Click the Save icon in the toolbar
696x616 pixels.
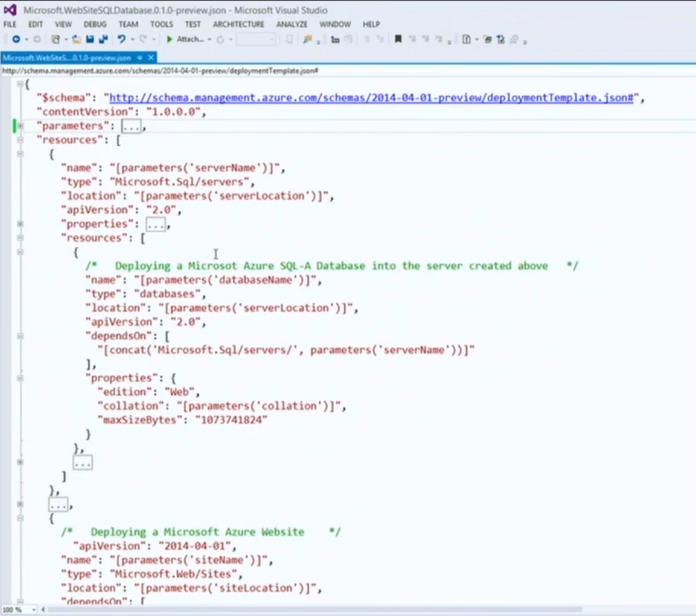click(x=90, y=39)
